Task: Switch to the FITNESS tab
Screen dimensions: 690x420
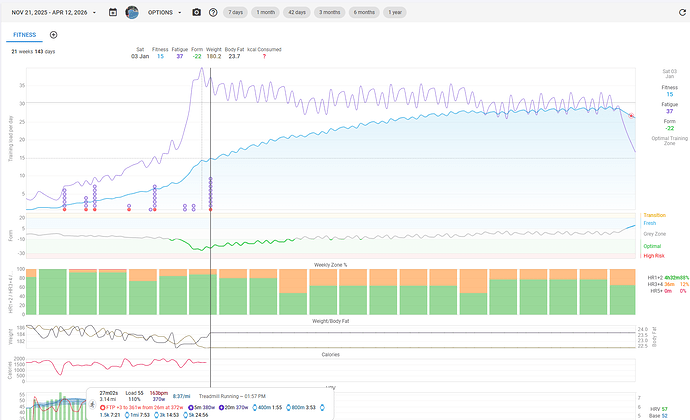Action: pyautogui.click(x=24, y=34)
